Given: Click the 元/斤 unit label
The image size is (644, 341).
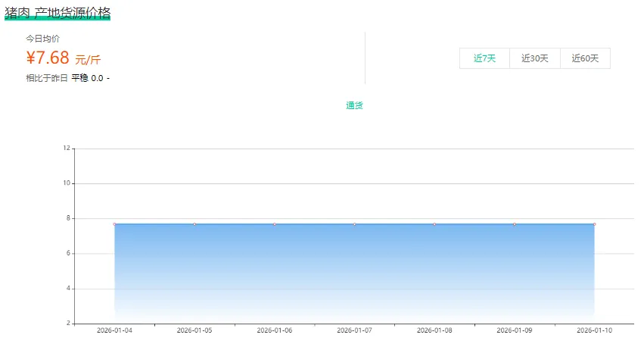Looking at the screenshot, I should point(88,60).
